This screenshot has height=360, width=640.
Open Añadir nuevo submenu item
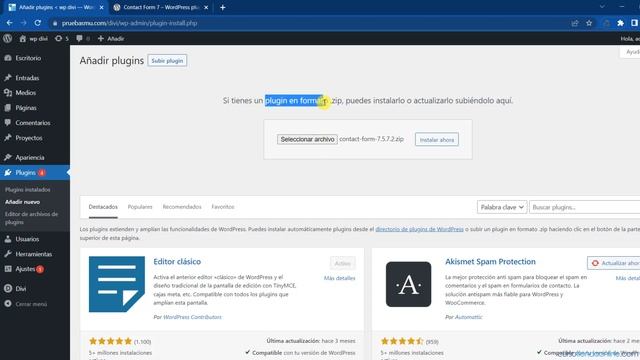point(22,202)
